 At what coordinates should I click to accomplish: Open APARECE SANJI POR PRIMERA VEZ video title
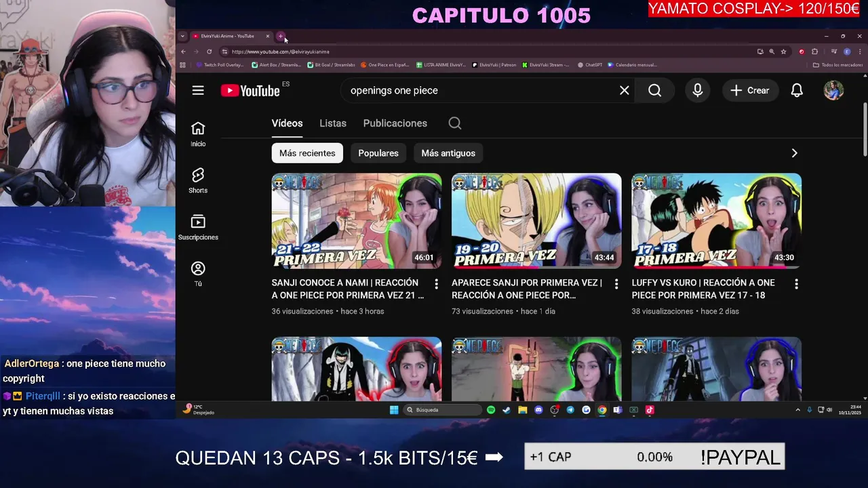(527, 289)
